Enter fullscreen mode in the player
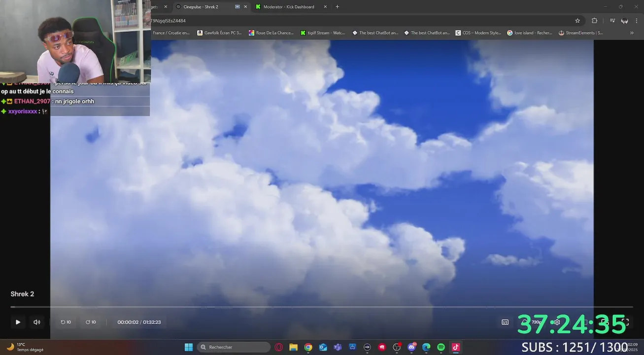 pos(625,322)
